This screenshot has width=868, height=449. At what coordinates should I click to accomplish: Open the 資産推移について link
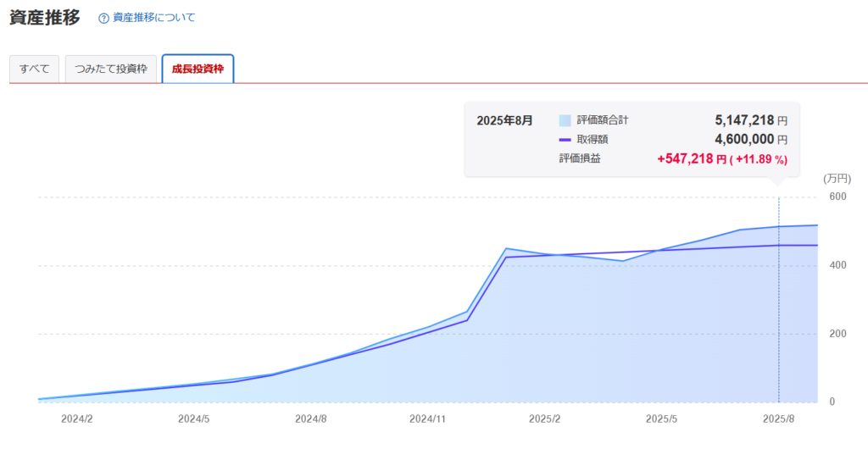[x=153, y=18]
